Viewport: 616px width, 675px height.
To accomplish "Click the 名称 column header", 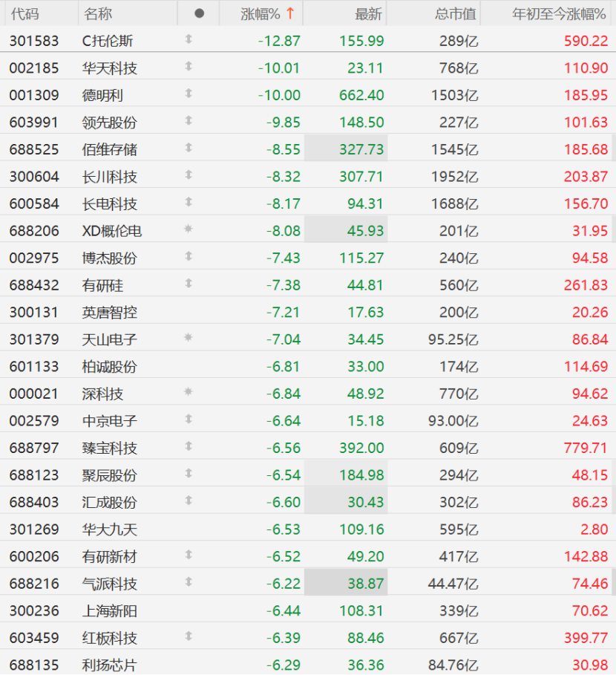I will [x=98, y=14].
